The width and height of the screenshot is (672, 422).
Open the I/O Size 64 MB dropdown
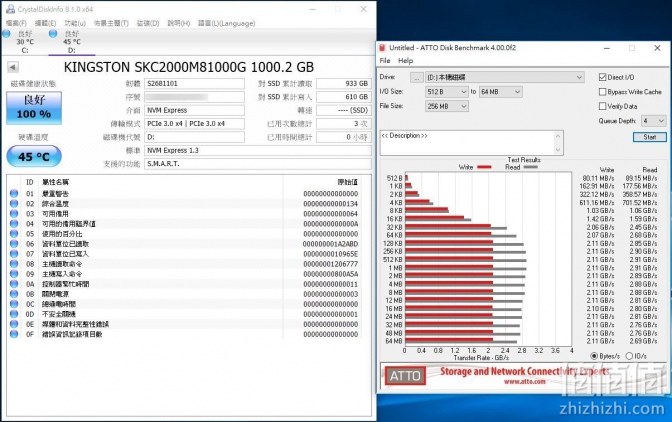[500, 92]
